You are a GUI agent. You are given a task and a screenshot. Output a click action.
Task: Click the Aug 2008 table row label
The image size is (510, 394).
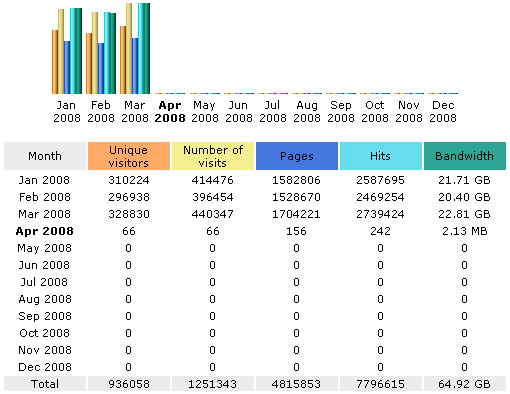click(x=45, y=299)
